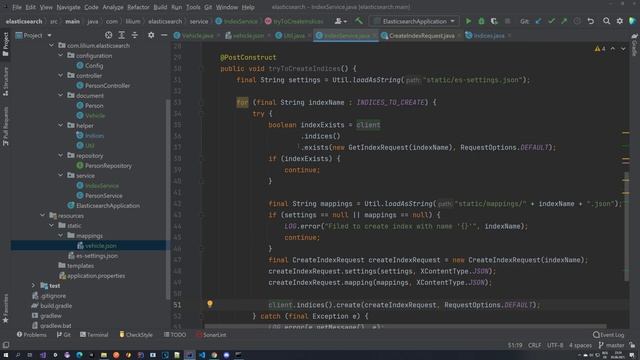This screenshot has height=360, width=640.
Task: Go to previous highlighted error arrow
Action: coord(613,49)
